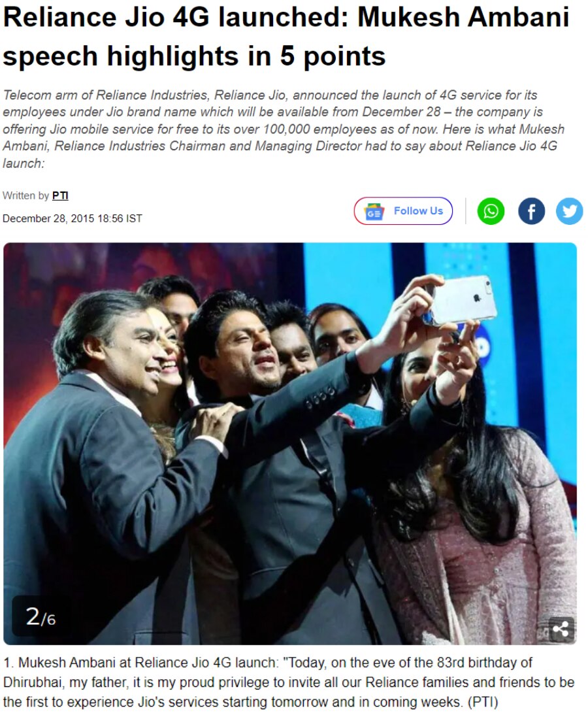Open the share icon on the photo
The image size is (588, 719).
coord(561,629)
